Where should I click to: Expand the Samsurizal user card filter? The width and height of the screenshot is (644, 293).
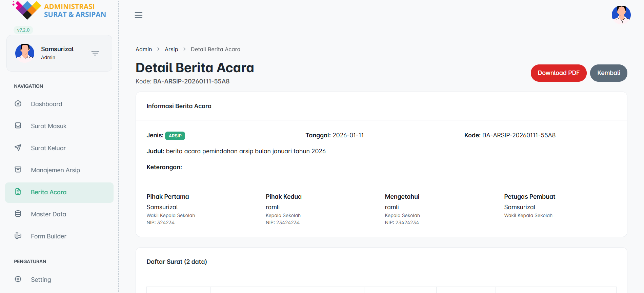95,53
